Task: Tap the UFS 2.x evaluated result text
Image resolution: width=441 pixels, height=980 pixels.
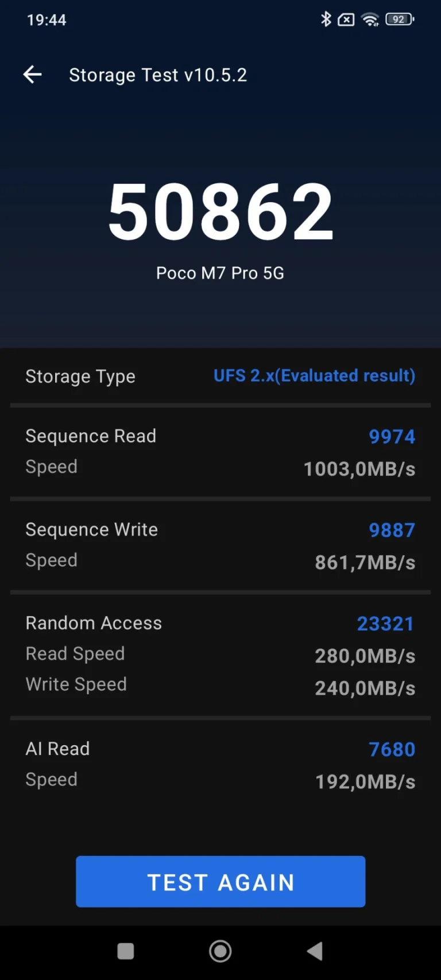Action: (x=314, y=375)
